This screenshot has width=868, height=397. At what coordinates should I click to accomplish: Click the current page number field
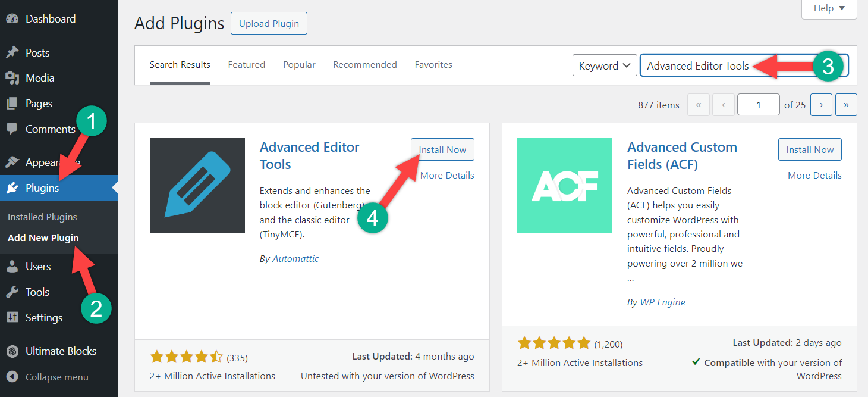click(x=759, y=105)
